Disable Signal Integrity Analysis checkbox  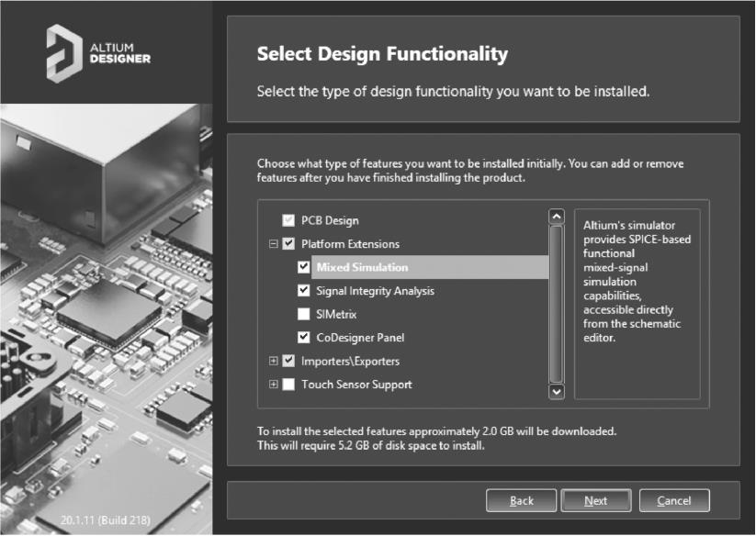pyautogui.click(x=304, y=291)
